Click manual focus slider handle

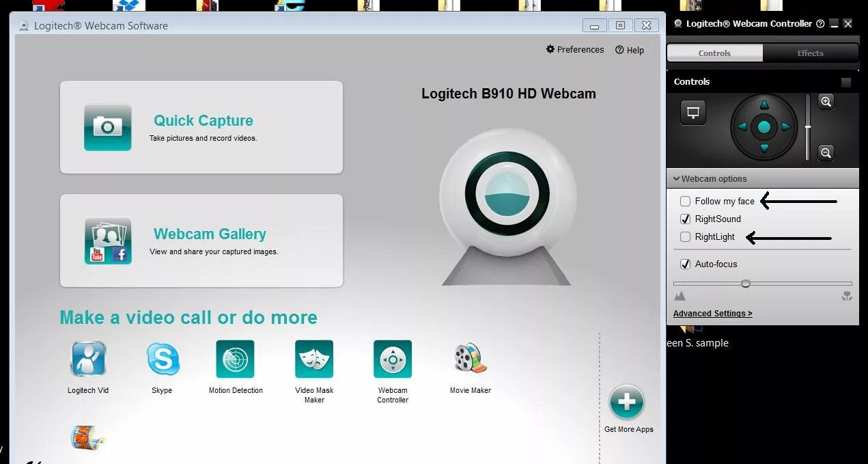[x=746, y=283]
